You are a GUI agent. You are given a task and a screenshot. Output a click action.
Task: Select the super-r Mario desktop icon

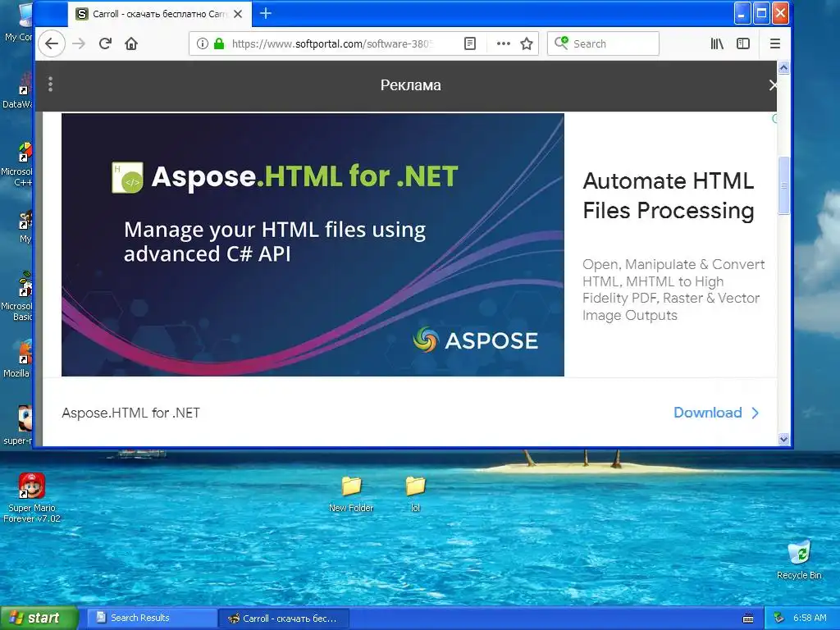(19, 426)
